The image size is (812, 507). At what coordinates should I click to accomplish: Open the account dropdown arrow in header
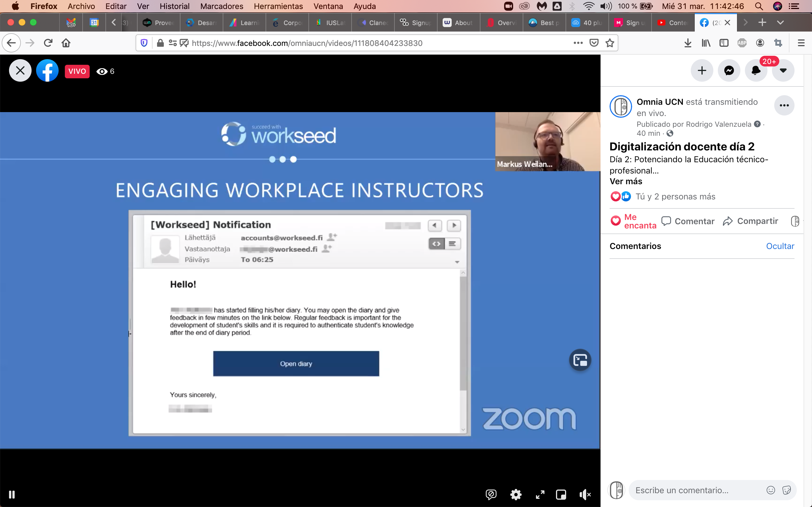[783, 70]
